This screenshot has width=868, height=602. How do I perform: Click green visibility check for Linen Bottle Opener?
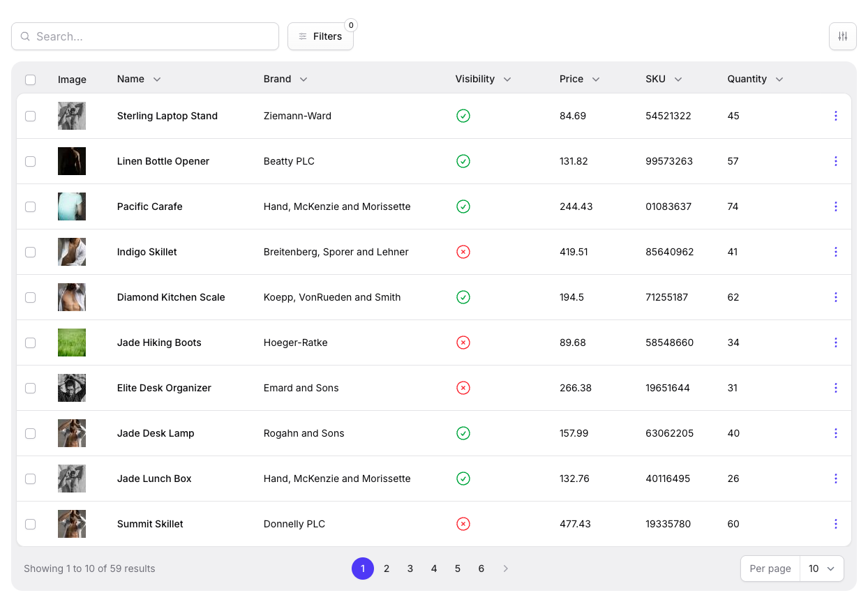click(x=463, y=161)
